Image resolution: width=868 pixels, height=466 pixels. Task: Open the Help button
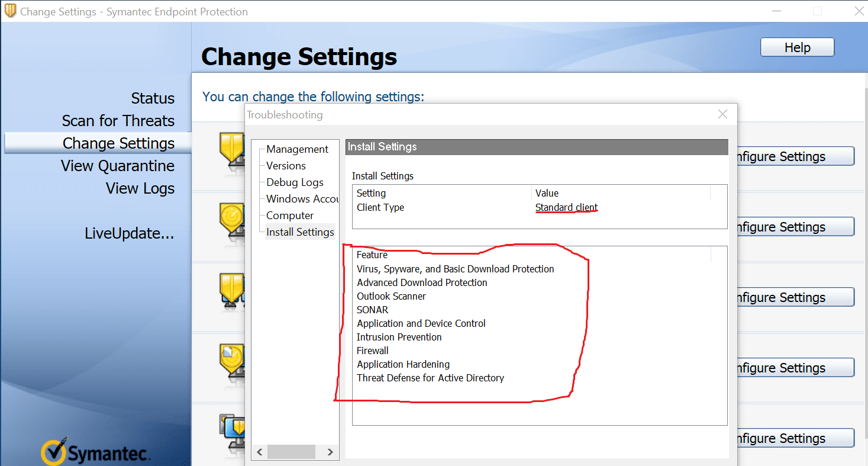coord(797,47)
